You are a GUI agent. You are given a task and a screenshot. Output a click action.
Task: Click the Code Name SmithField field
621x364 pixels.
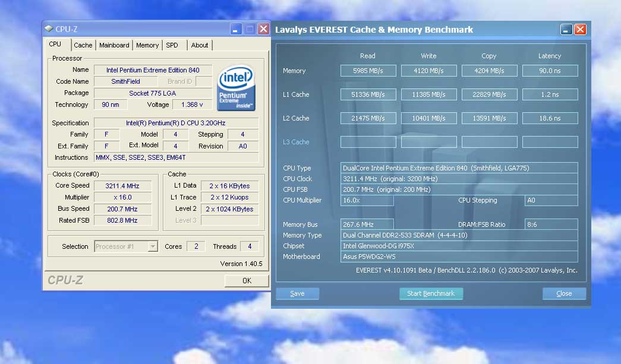pyautogui.click(x=125, y=81)
